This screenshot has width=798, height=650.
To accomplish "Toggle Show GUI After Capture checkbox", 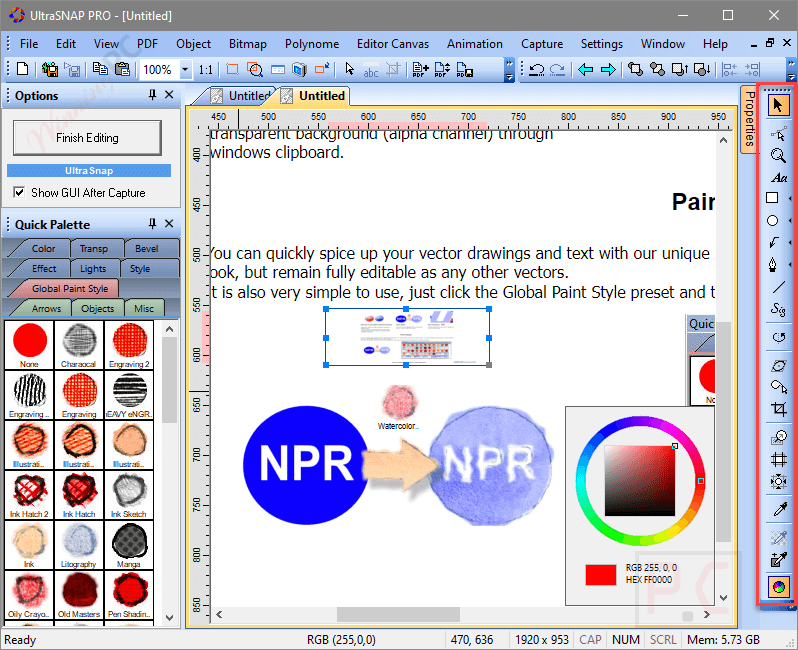I will 19,192.
